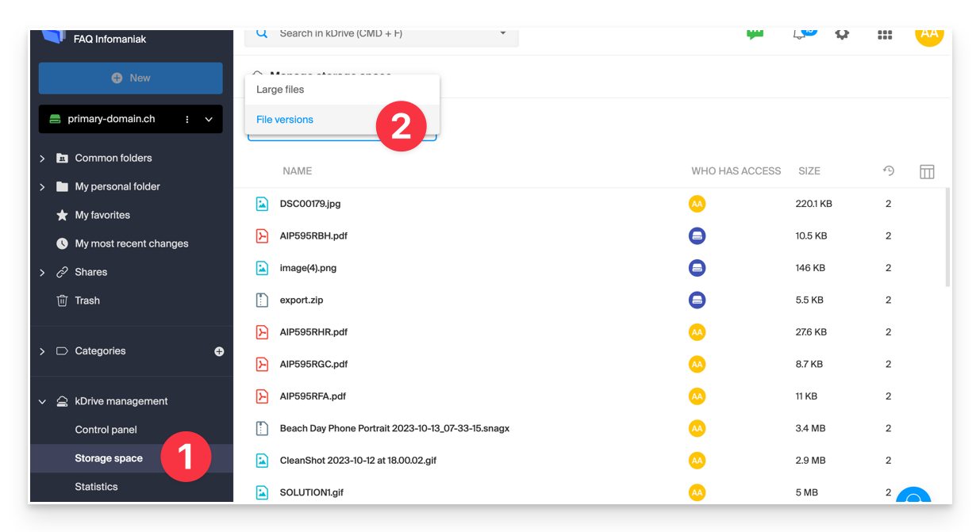Open the search scope dropdown arrow
The height and width of the screenshot is (532, 980).
pyautogui.click(x=503, y=33)
